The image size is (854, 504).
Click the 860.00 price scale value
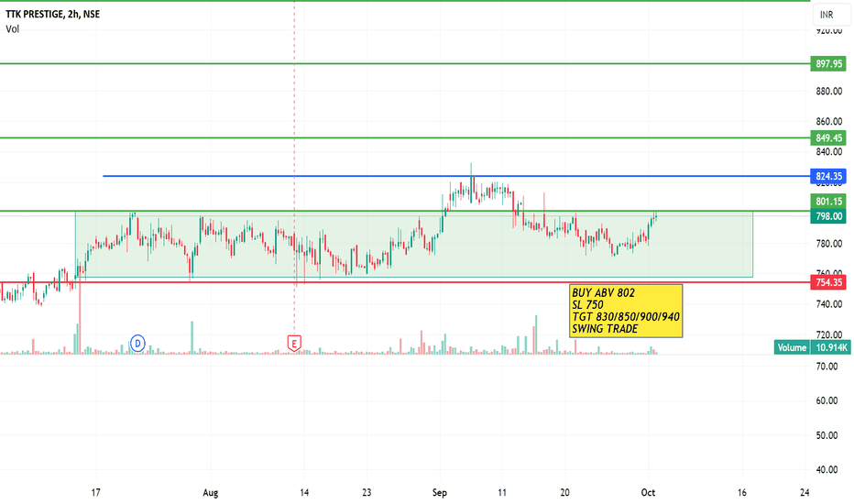pyautogui.click(x=829, y=122)
